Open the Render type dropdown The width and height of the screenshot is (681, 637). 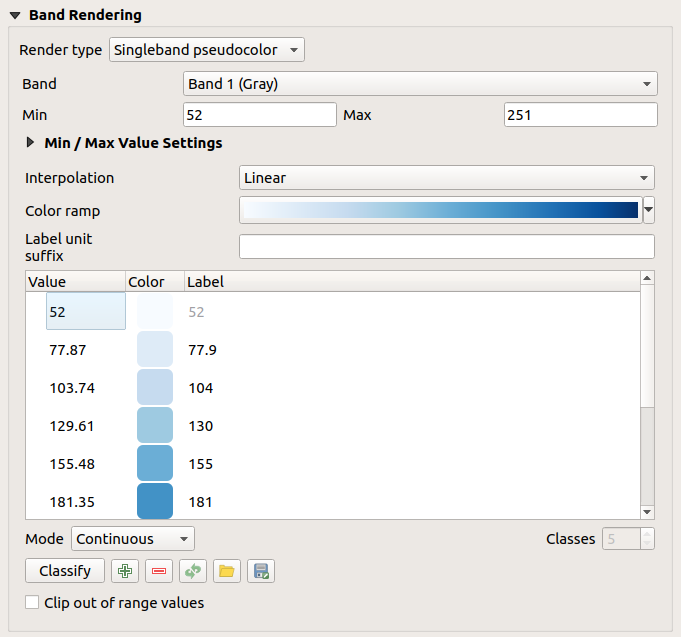207,49
